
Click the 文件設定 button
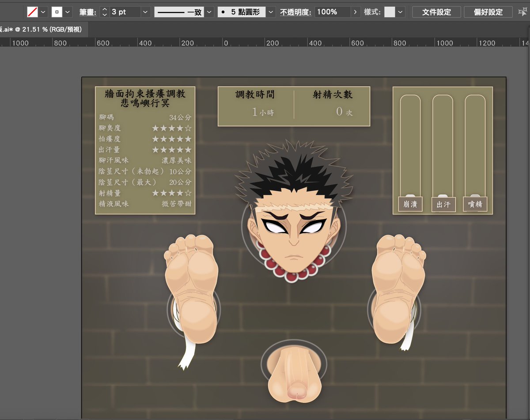click(436, 12)
